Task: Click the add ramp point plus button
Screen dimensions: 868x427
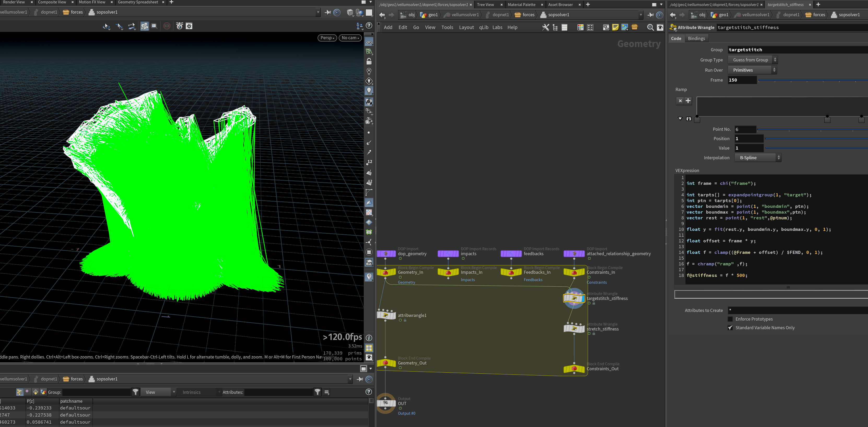Action: coord(688,100)
